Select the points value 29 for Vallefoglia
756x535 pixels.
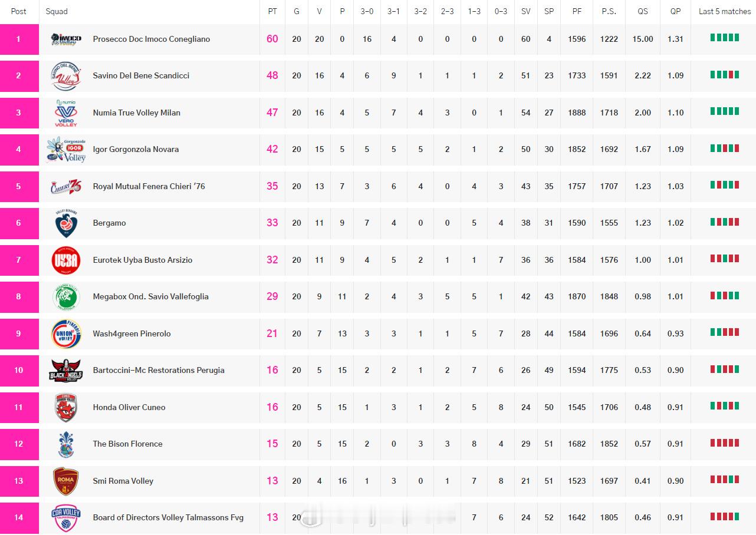(272, 297)
